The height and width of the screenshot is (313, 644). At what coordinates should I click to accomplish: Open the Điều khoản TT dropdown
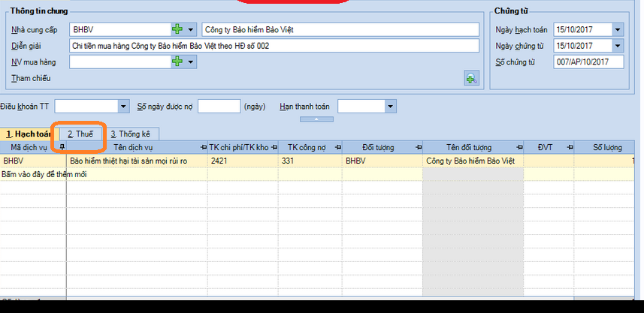[124, 107]
